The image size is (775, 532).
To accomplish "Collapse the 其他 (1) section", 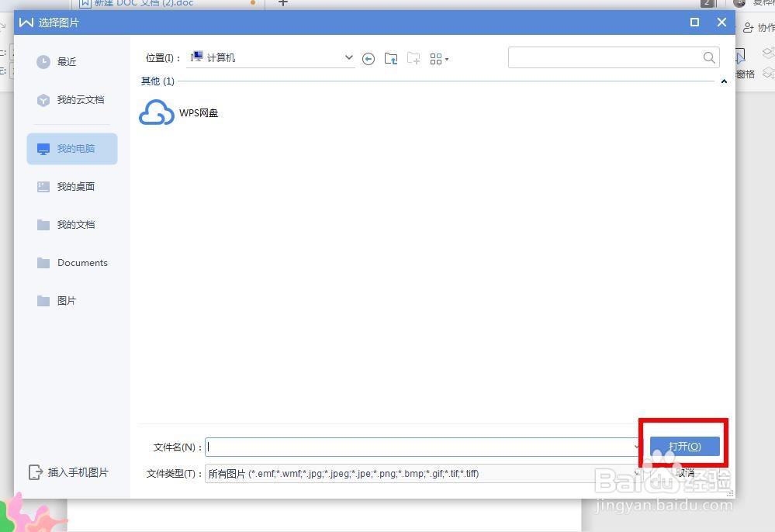I will click(x=724, y=81).
